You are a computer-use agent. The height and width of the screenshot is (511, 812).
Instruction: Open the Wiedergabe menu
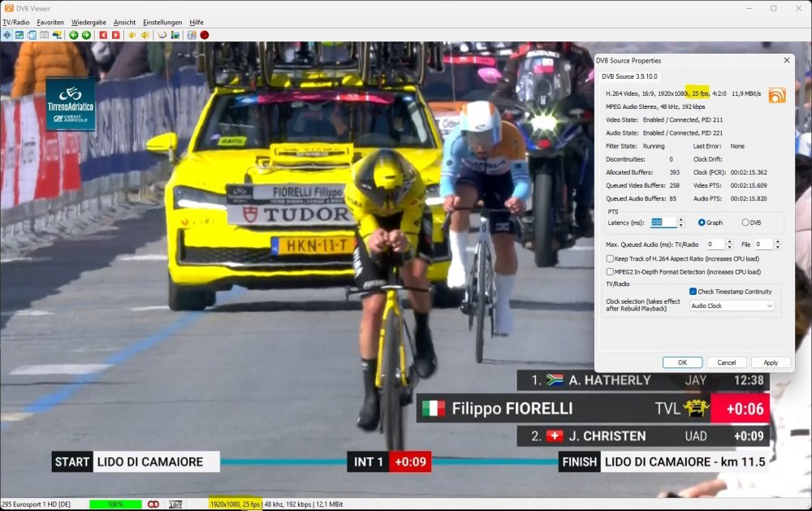coord(89,23)
